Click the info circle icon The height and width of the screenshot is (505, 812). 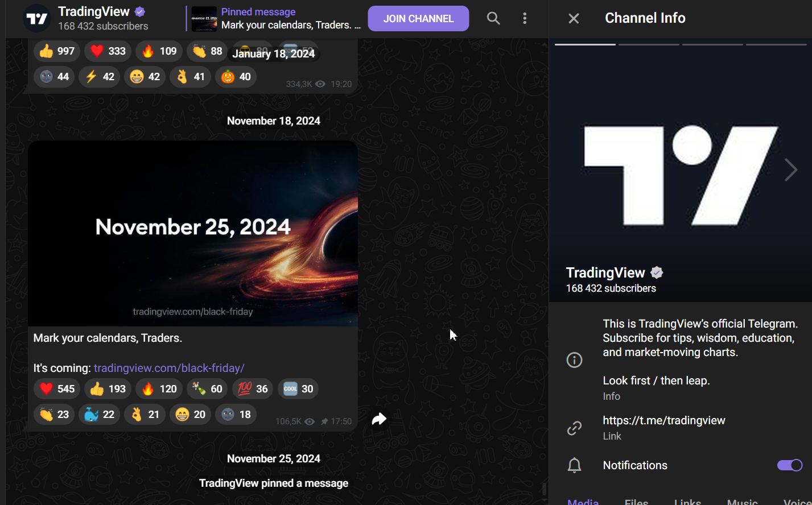tap(575, 360)
